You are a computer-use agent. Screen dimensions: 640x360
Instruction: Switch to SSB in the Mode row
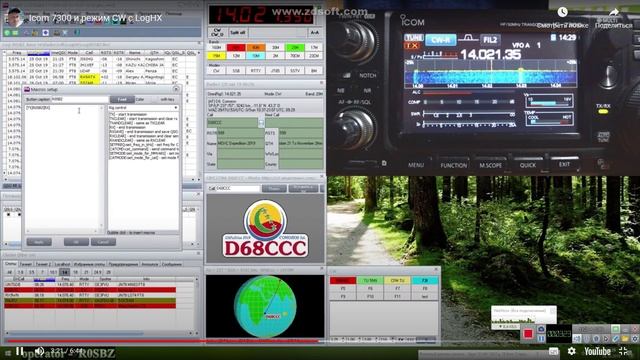coord(236,71)
